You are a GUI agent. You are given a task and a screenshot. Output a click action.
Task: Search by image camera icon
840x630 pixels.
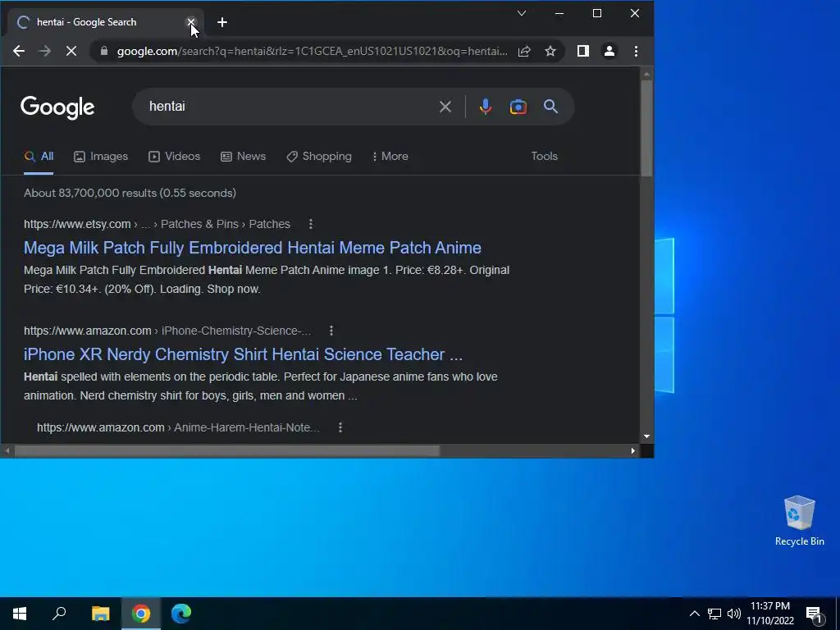pos(518,107)
